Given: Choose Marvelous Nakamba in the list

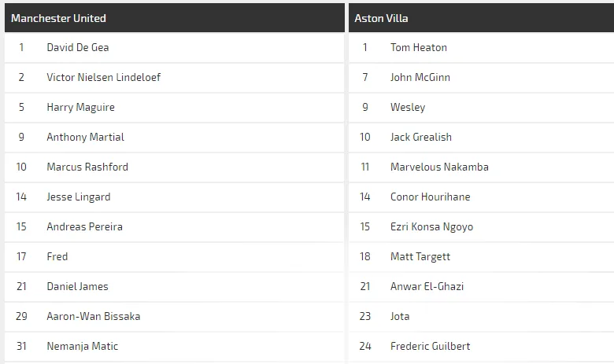Looking at the screenshot, I should 439,167.
